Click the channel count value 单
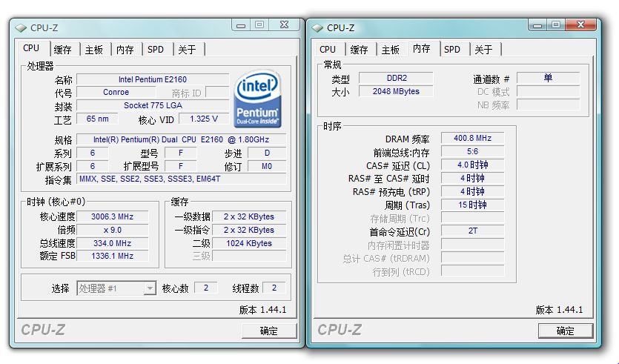The image size is (619, 364). [x=549, y=78]
